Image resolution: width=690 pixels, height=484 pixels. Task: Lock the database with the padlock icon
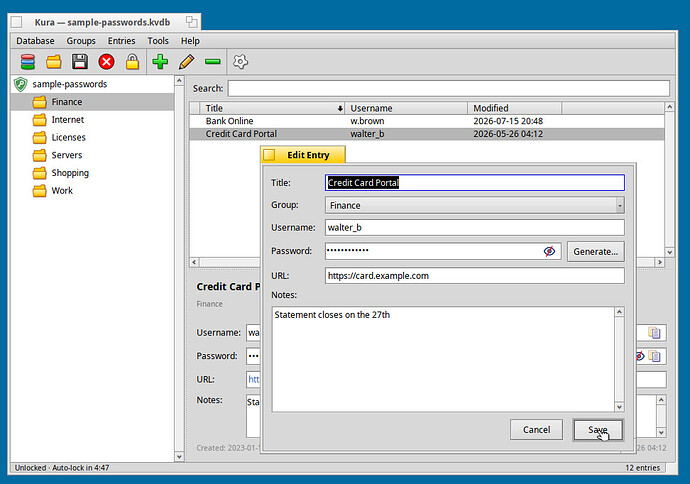click(132, 62)
